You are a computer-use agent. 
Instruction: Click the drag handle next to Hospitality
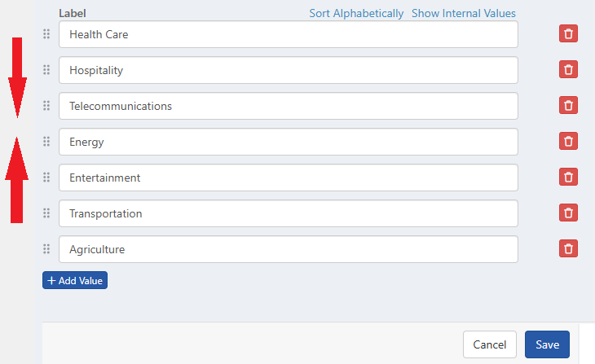pyautogui.click(x=46, y=70)
